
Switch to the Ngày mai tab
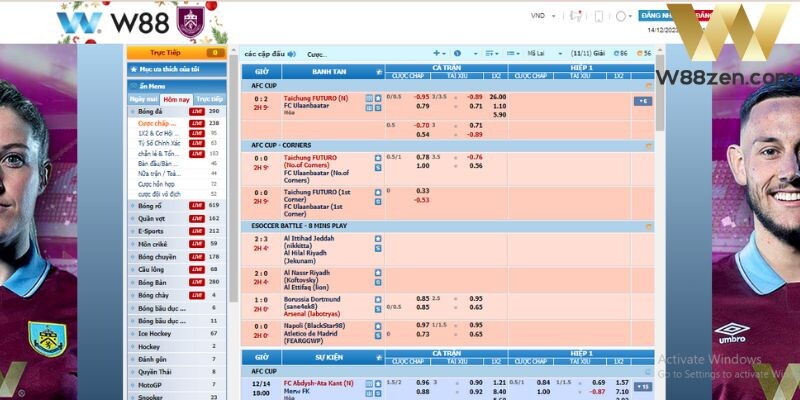click(143, 100)
